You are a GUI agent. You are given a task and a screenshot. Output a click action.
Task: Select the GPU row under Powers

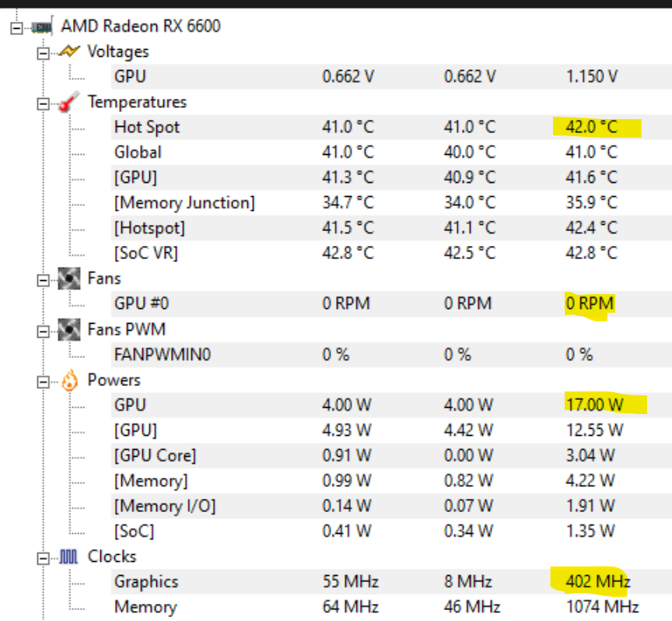(x=391, y=405)
